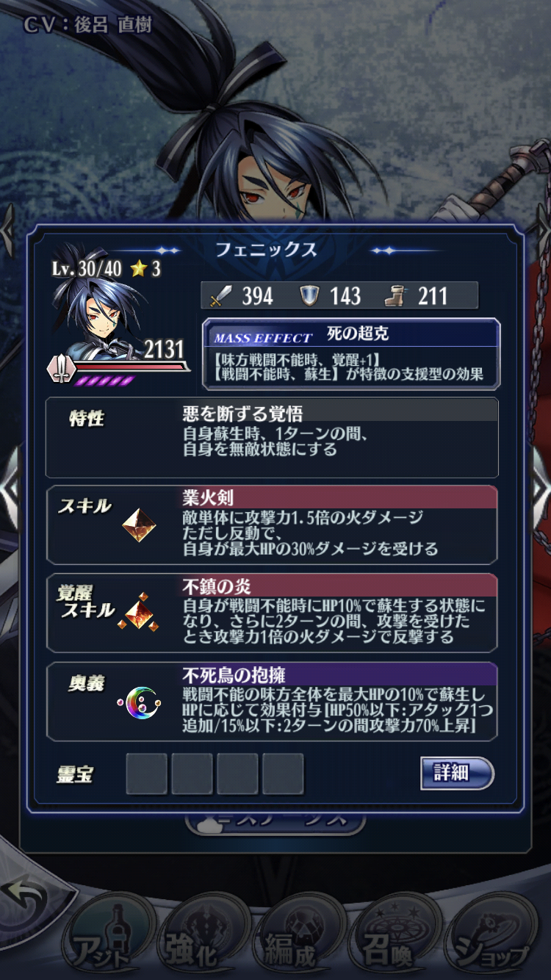
Task: Select the first empty 霊宝 slot
Action: 146,774
